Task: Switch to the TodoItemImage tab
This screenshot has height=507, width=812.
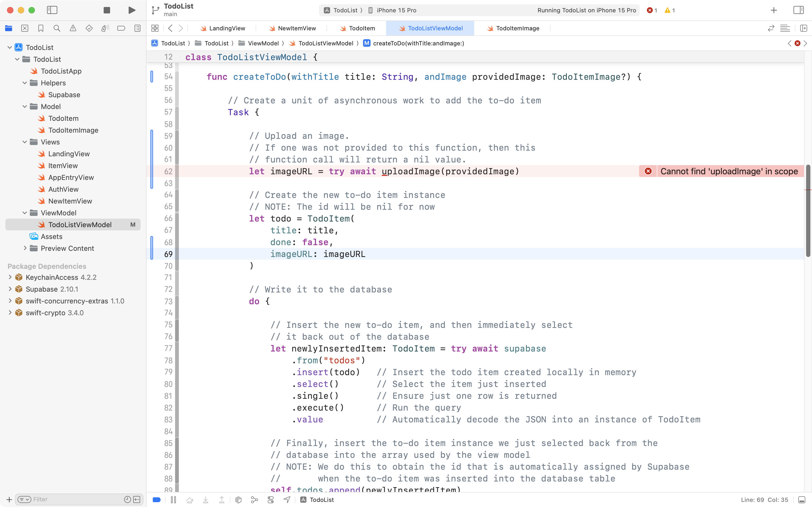Action: click(x=517, y=28)
